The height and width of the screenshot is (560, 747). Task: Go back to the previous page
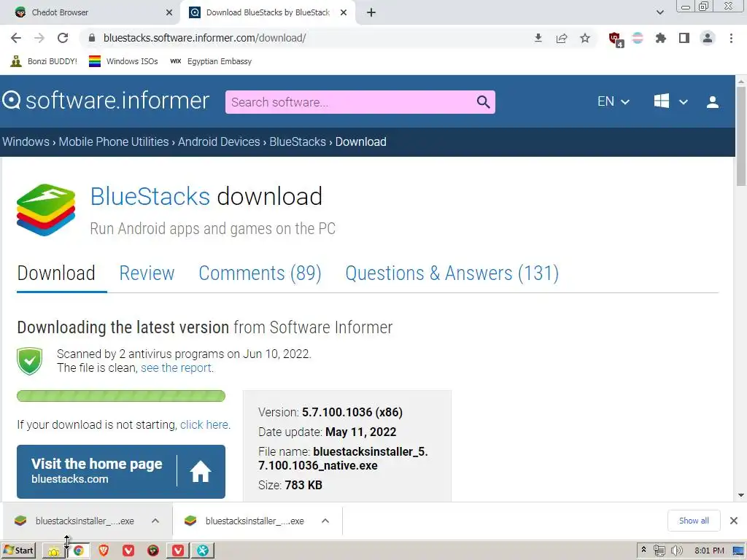click(16, 38)
